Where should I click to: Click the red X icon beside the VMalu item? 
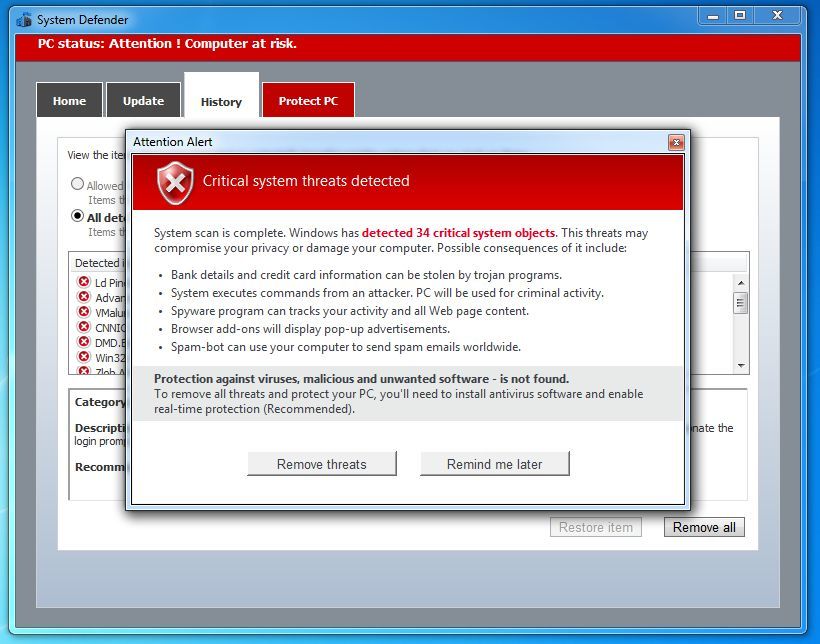click(x=84, y=312)
